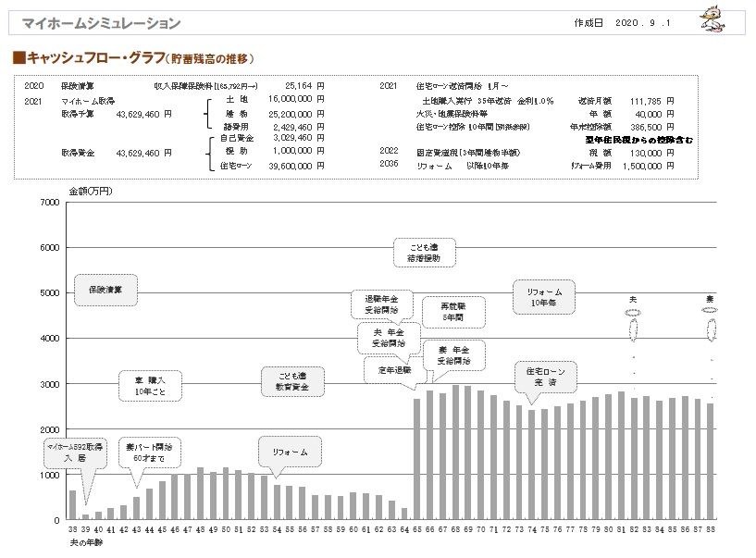Screen dimensions: 756x558
Task: Select the マイホームシミュレーション title
Action: coord(101,22)
